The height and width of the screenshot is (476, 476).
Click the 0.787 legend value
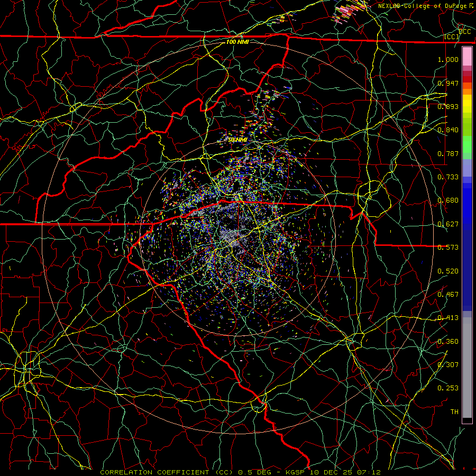pyautogui.click(x=448, y=153)
